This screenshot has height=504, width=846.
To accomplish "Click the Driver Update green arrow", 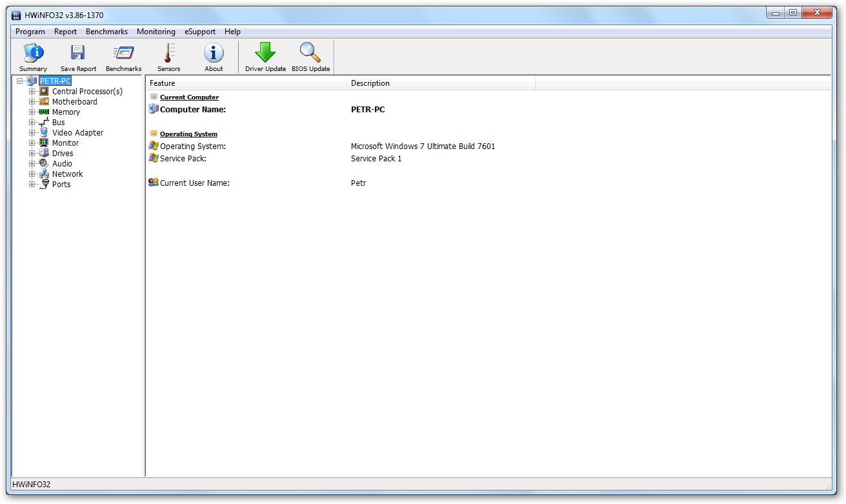I will click(x=265, y=53).
